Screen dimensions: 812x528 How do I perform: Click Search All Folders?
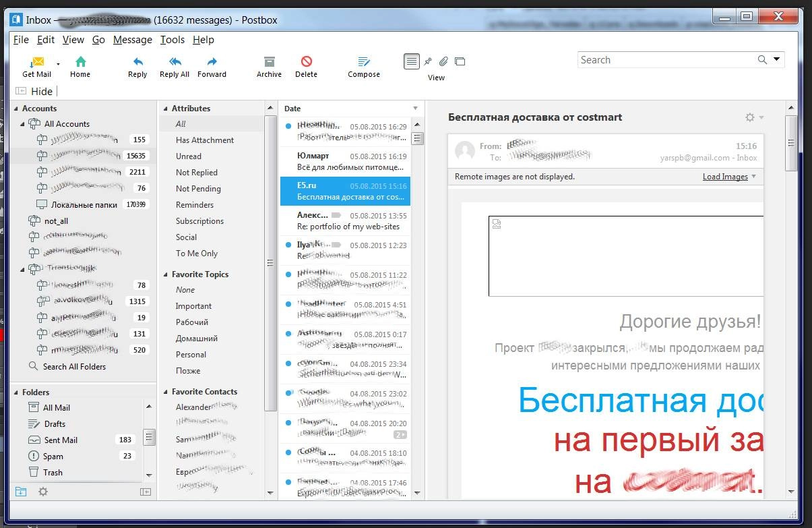point(74,366)
